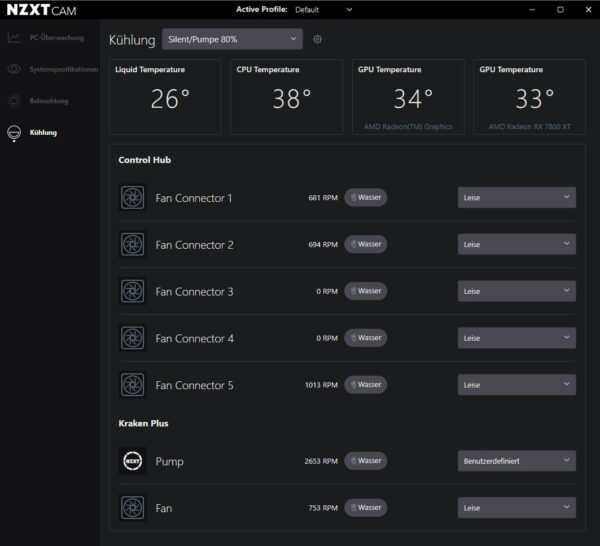
Task: Toggle Wasser source for Fan Connector 4
Action: tap(366, 338)
